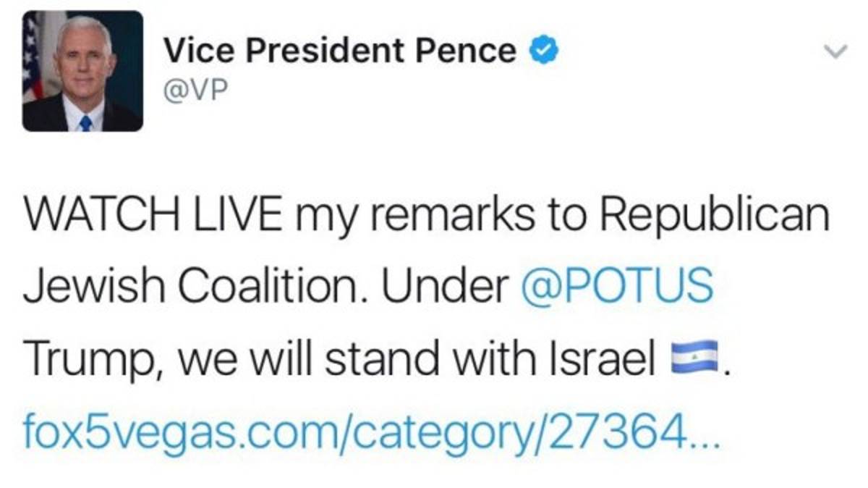Open the fox5vegas.com link
The width and height of the screenshot is (868, 488).
tap(349, 432)
